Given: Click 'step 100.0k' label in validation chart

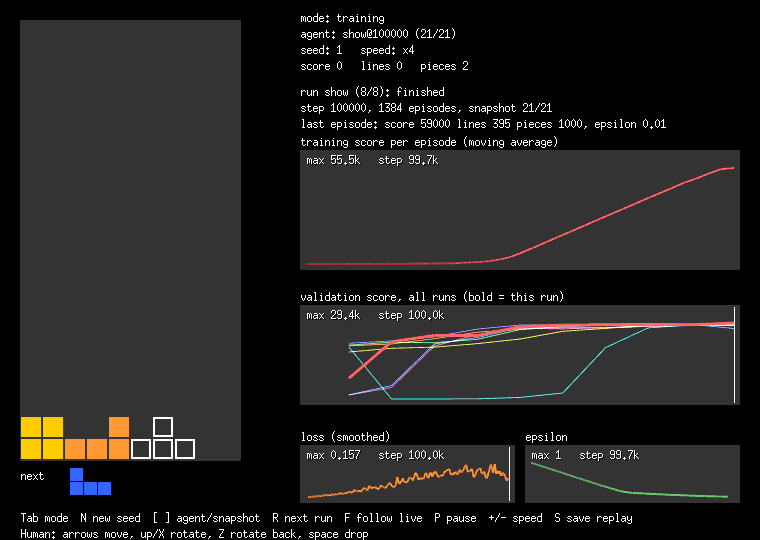Looking at the screenshot, I should click(x=411, y=316).
